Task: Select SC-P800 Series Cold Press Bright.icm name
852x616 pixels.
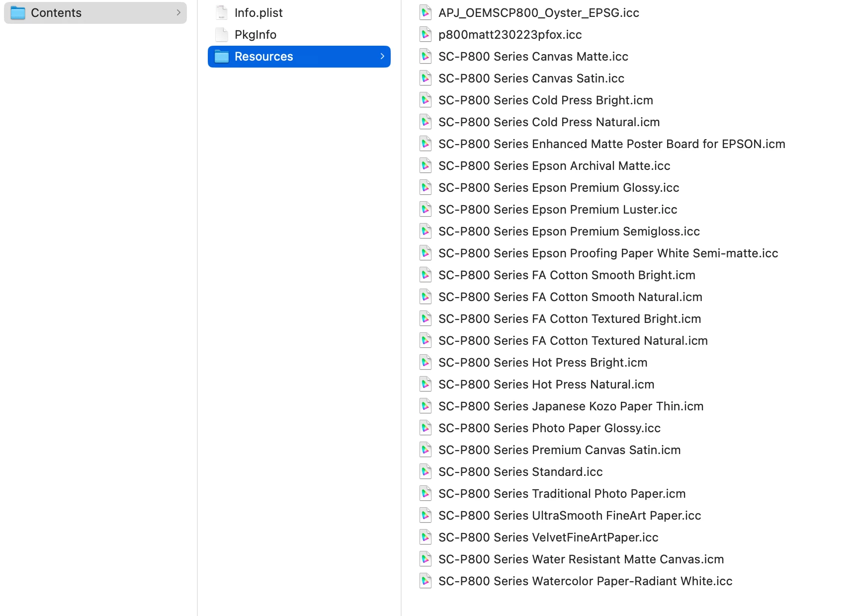Action: point(546,100)
